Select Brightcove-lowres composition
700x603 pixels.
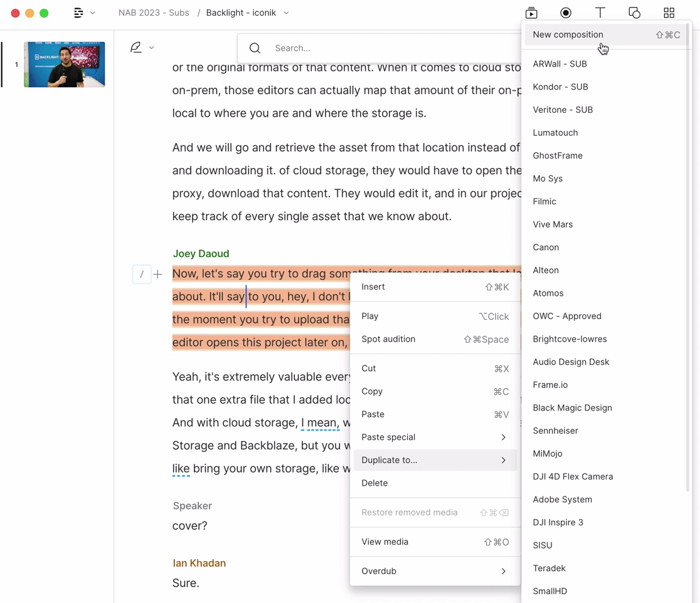[606, 339]
